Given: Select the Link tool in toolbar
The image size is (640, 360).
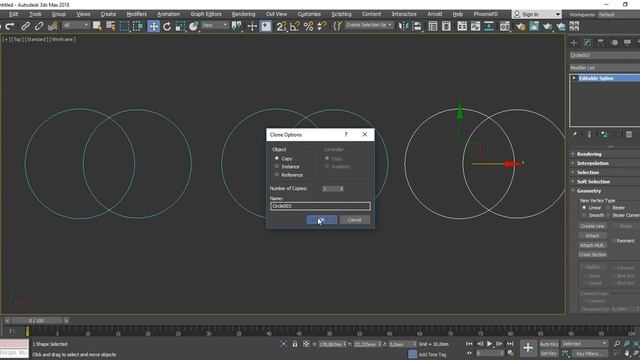Looking at the screenshot, I should pyautogui.click(x=25, y=27).
